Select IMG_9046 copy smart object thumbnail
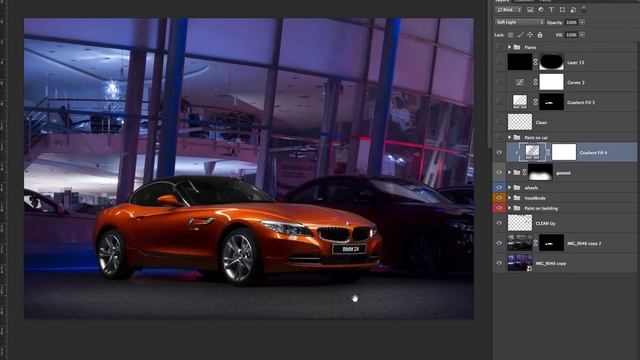Image resolution: width=640 pixels, height=360 pixels. point(520,263)
